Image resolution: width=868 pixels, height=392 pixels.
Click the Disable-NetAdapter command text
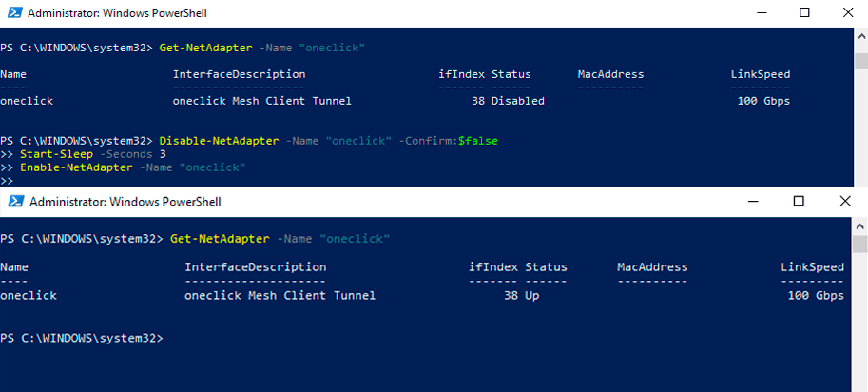(220, 140)
